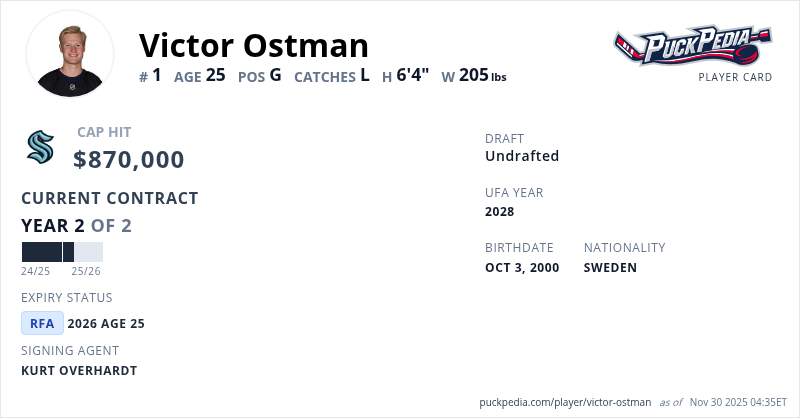
Task: Click the jersey number 1
Action: pos(156,75)
